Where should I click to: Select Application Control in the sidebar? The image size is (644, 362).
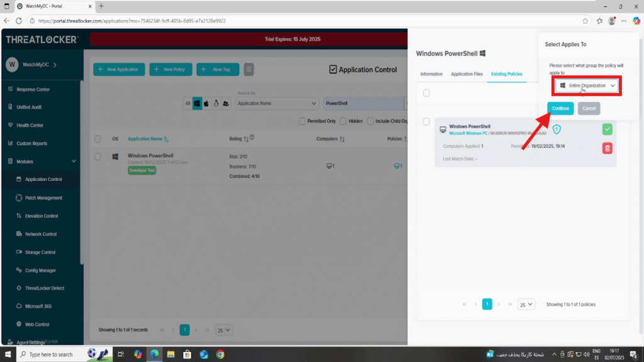tap(43, 179)
